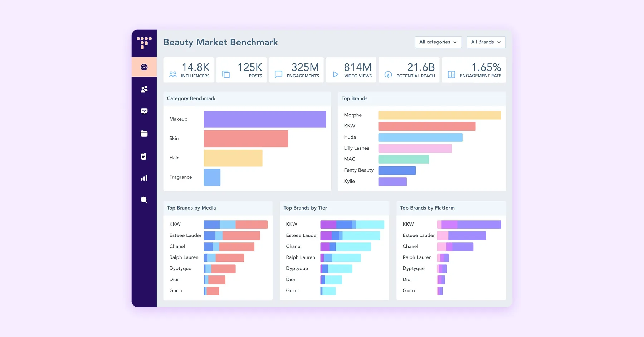644x337 pixels.
Task: Open the monitor activity sidebar icon
Action: tap(144, 111)
